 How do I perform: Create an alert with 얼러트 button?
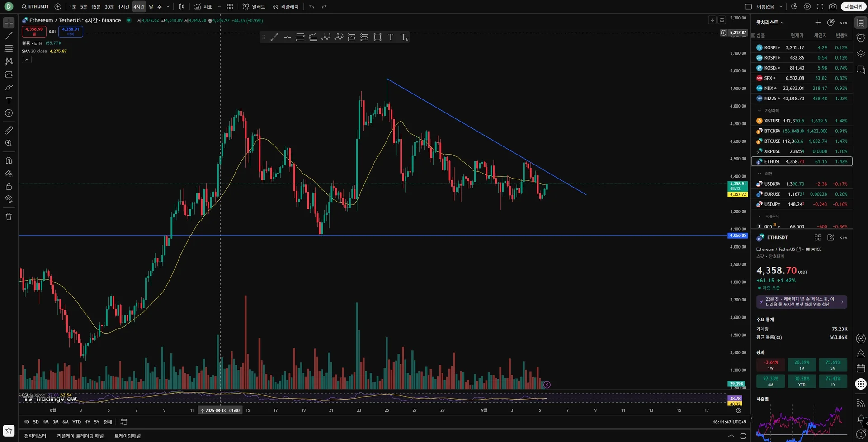click(254, 7)
